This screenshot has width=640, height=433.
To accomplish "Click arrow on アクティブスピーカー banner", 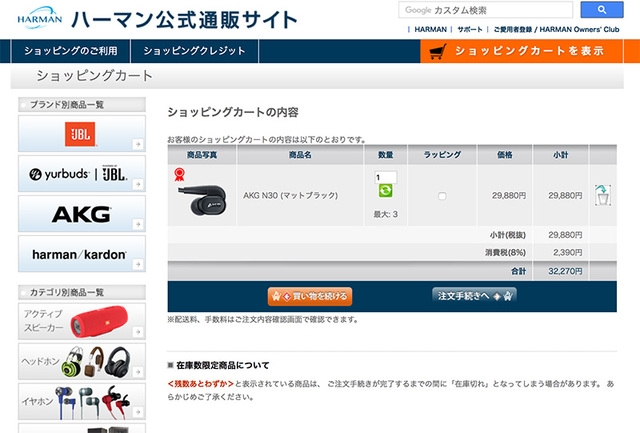I will 138,332.
